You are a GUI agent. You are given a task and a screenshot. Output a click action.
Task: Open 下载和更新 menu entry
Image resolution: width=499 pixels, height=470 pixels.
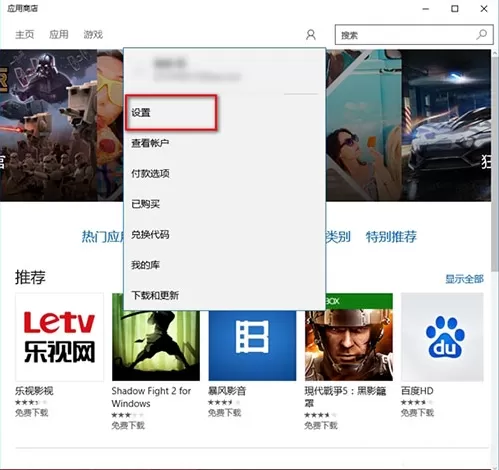[x=155, y=295]
